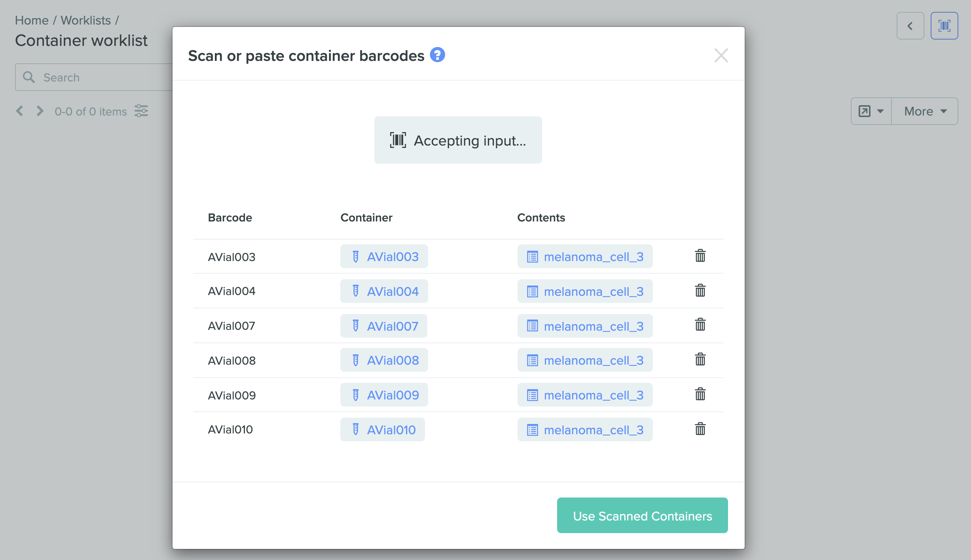The width and height of the screenshot is (971, 560).
Task: Open the AVial007 container link
Action: coord(383,326)
